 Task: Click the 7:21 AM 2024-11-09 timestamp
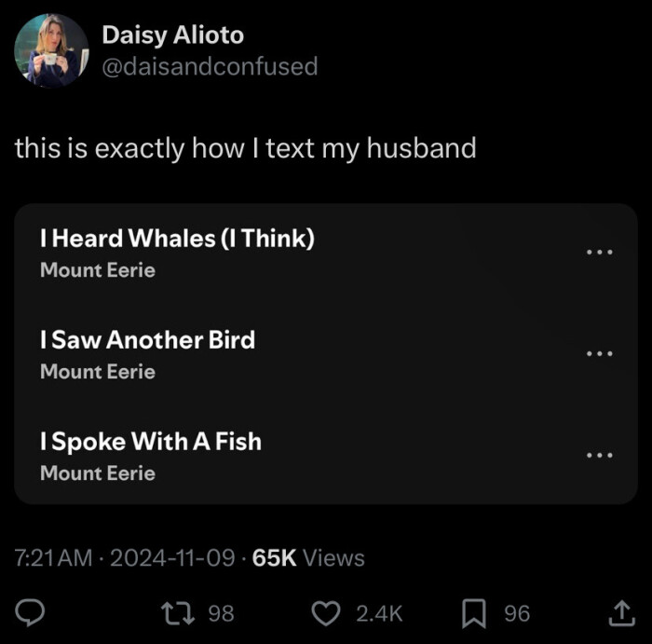[128, 558]
